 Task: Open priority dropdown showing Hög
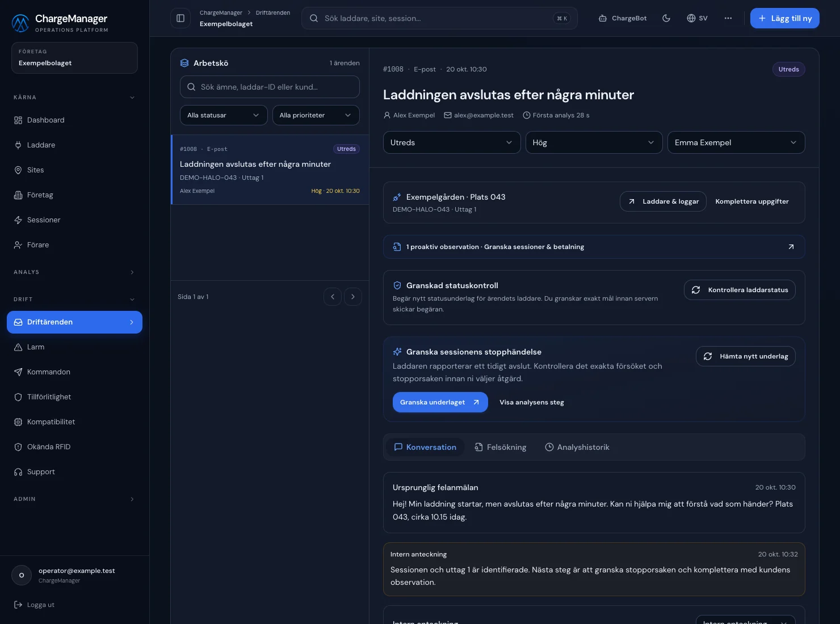(x=594, y=142)
